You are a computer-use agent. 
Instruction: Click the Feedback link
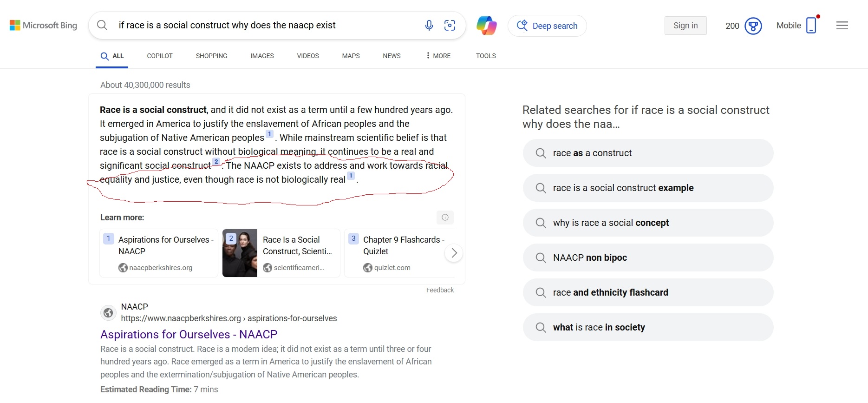coord(440,290)
